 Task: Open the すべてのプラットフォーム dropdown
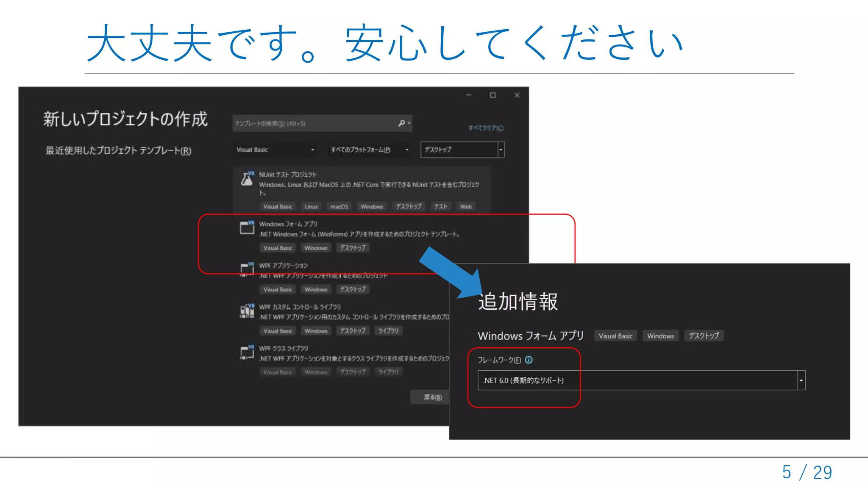click(369, 150)
